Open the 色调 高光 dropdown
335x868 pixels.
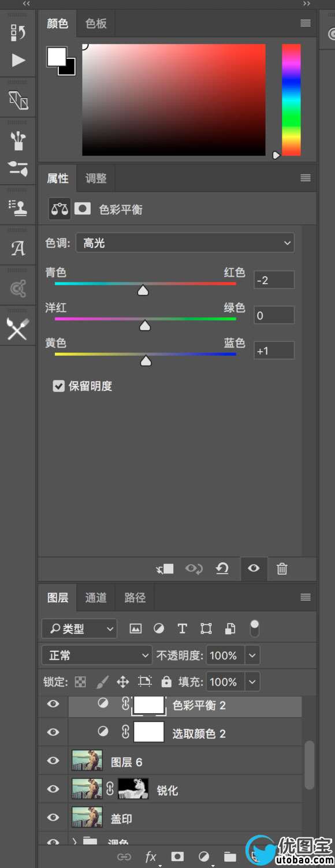185,243
